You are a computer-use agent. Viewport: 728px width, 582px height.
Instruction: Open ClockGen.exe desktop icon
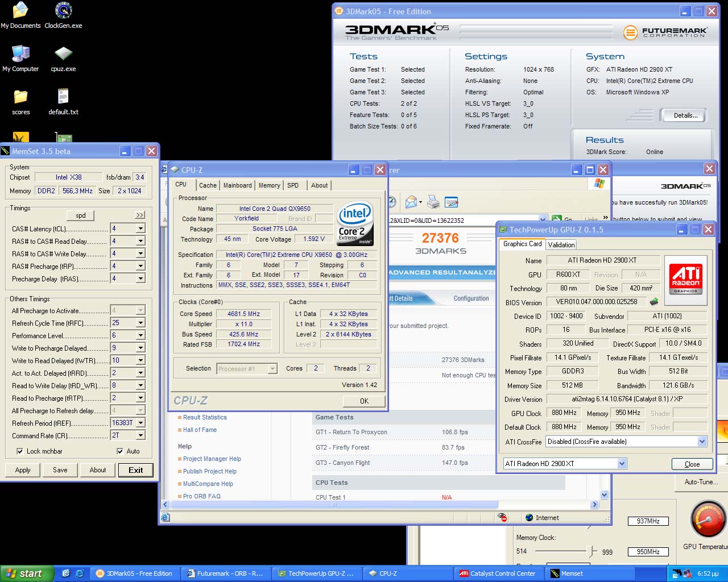point(63,15)
